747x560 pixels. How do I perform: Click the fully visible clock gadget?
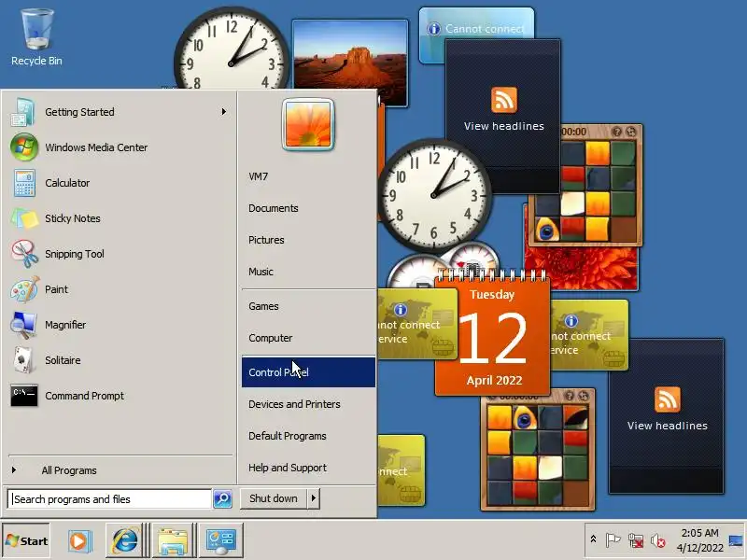[433, 195]
